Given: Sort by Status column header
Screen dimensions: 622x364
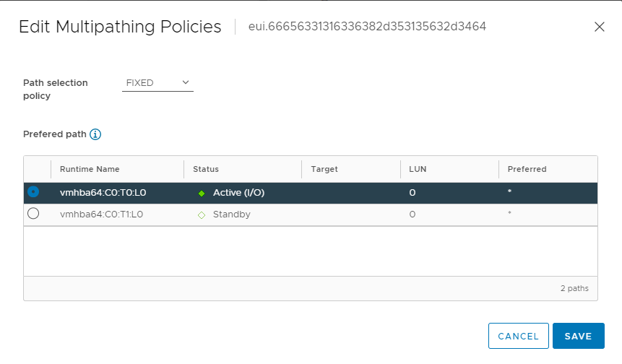Looking at the screenshot, I should point(205,169).
